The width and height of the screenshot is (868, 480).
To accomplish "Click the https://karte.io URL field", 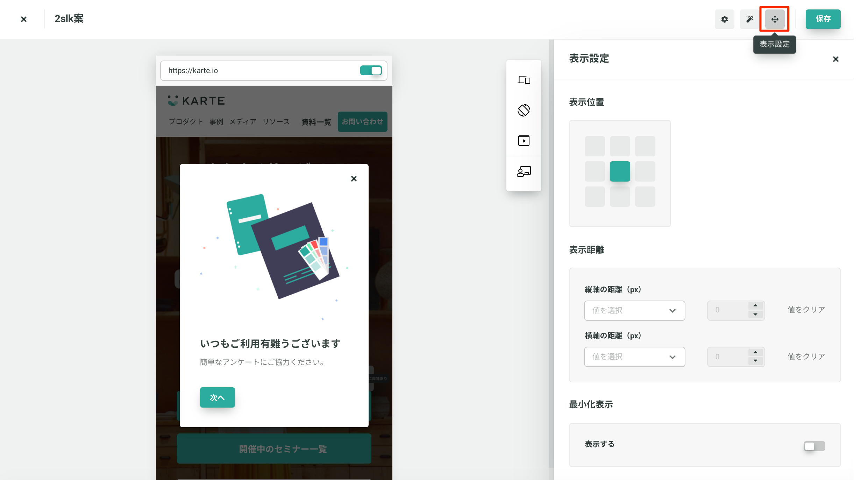I will click(259, 71).
